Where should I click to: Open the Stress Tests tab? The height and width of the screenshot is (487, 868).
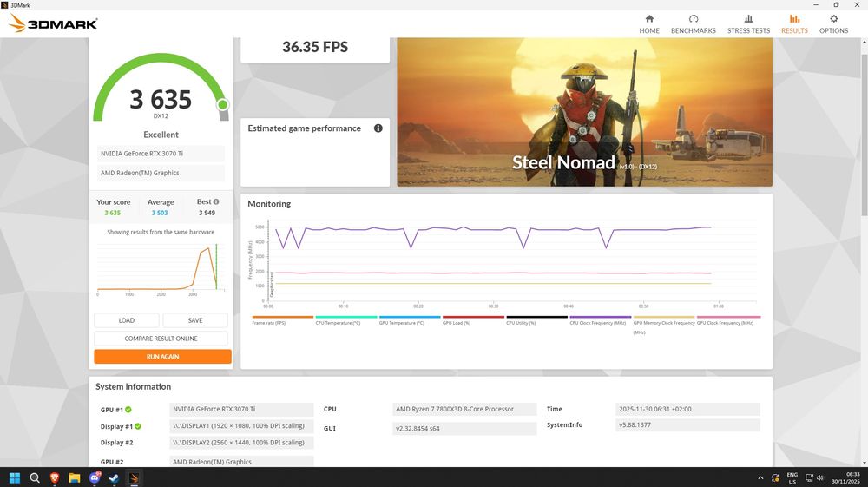click(x=748, y=24)
